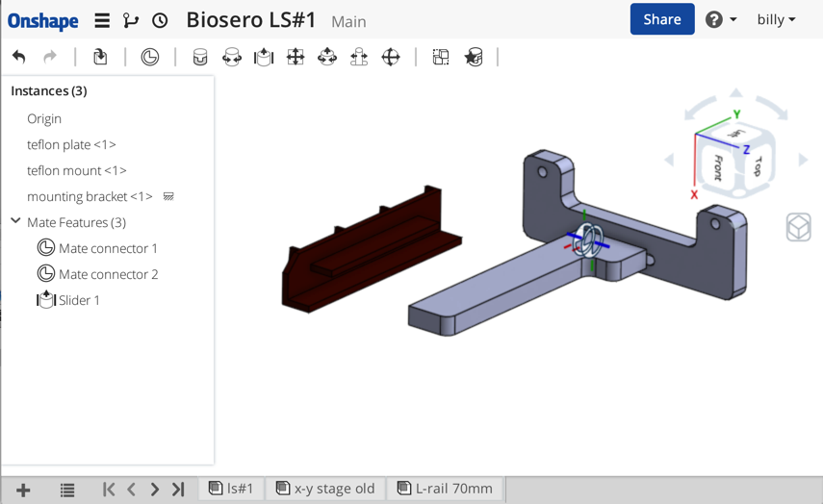
Task: Click the fixed icon beside mounting bracket
Action: pos(168,196)
